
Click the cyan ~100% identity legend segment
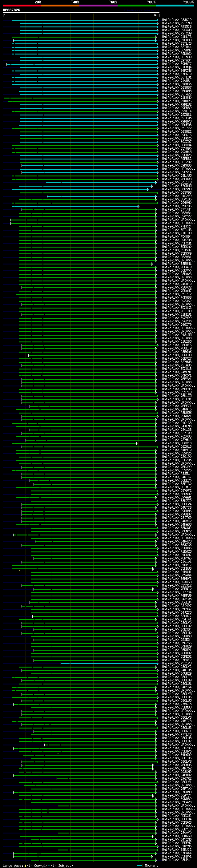coord(175,6)
